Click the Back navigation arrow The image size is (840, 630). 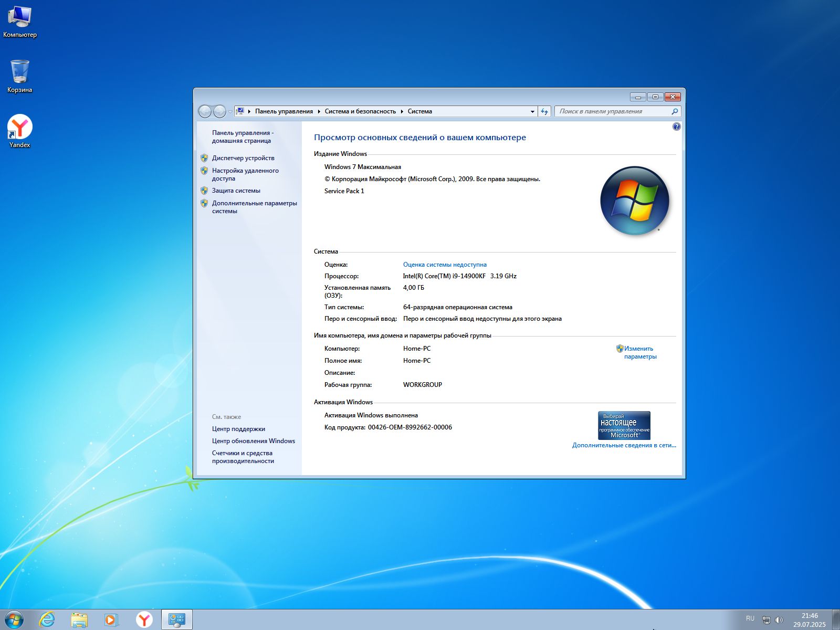coord(205,111)
